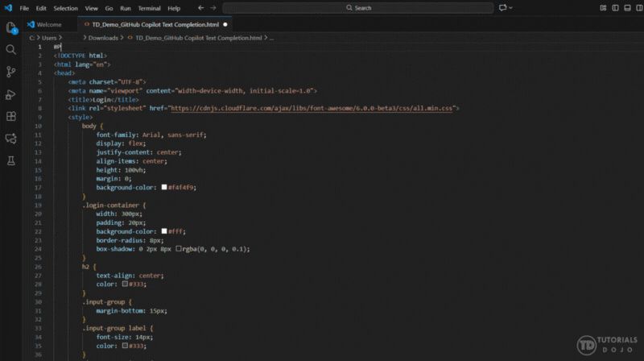This screenshot has height=361, width=644.
Task: Open the Extensions view
Action: 11,117
